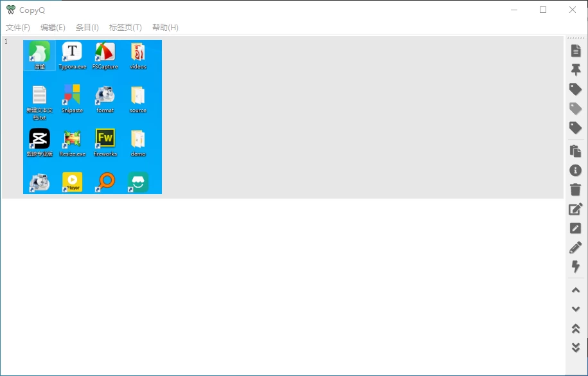
Task: Click the new item document icon
Action: (576, 51)
